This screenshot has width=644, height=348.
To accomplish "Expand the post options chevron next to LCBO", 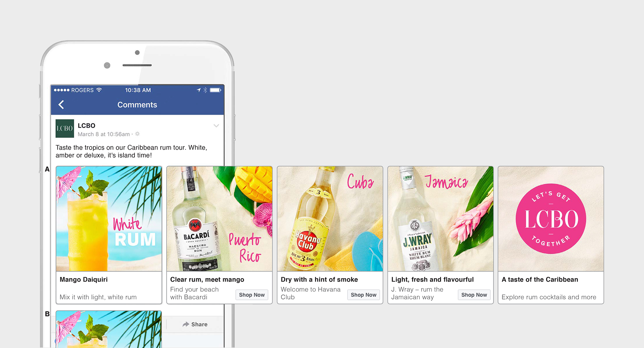I will (216, 126).
